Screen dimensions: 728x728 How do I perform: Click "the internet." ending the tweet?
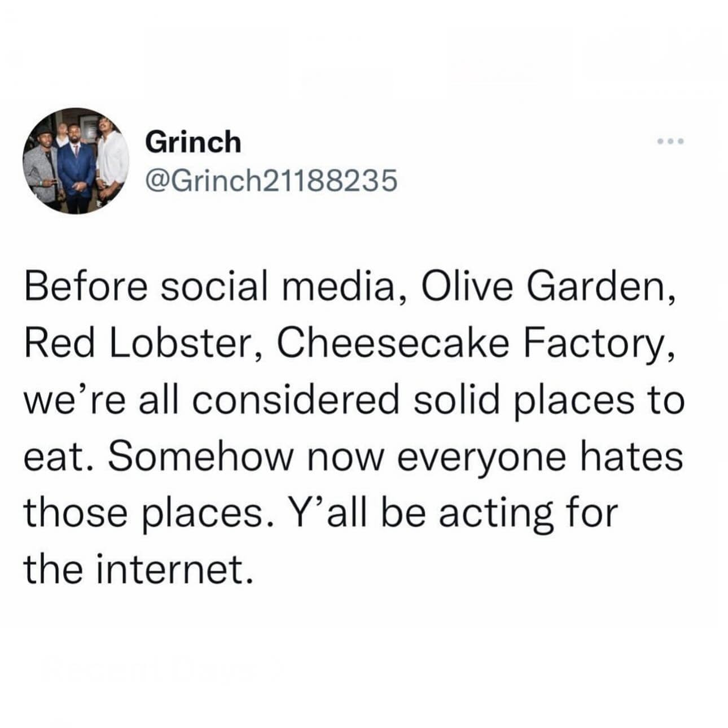[137, 569]
